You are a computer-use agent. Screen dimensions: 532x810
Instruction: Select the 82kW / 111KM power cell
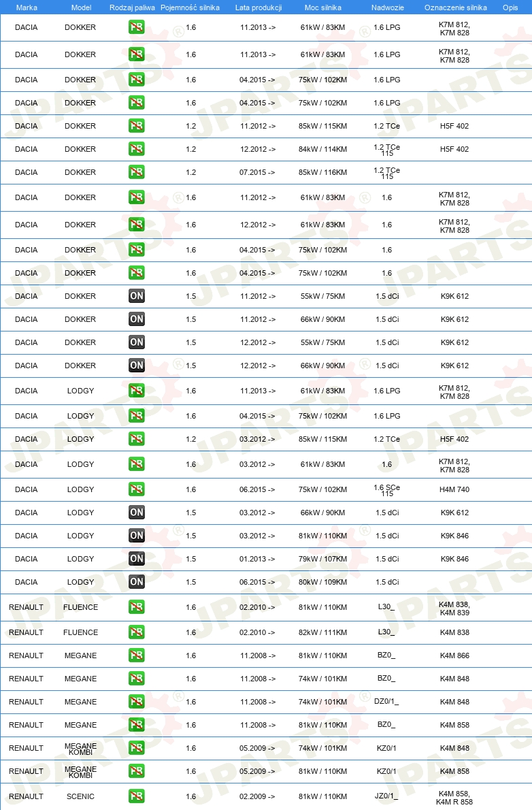tap(323, 632)
